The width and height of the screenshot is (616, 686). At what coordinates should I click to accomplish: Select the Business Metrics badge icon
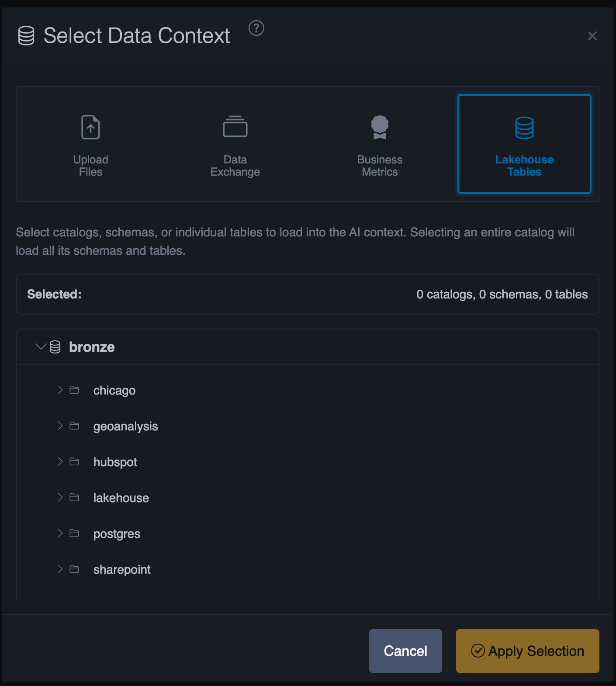point(379,126)
